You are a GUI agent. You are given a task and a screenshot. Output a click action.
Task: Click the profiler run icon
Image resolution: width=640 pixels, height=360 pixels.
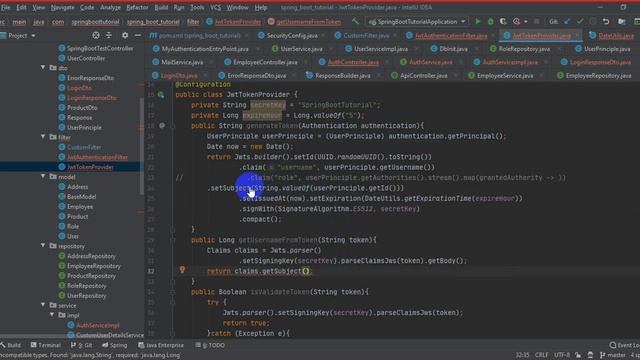tap(517, 21)
